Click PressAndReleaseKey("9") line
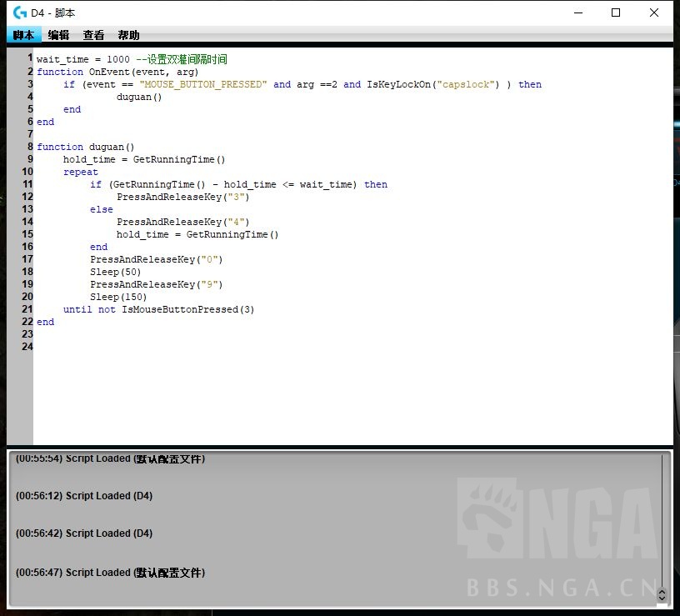This screenshot has width=680, height=616. pyautogui.click(x=156, y=284)
